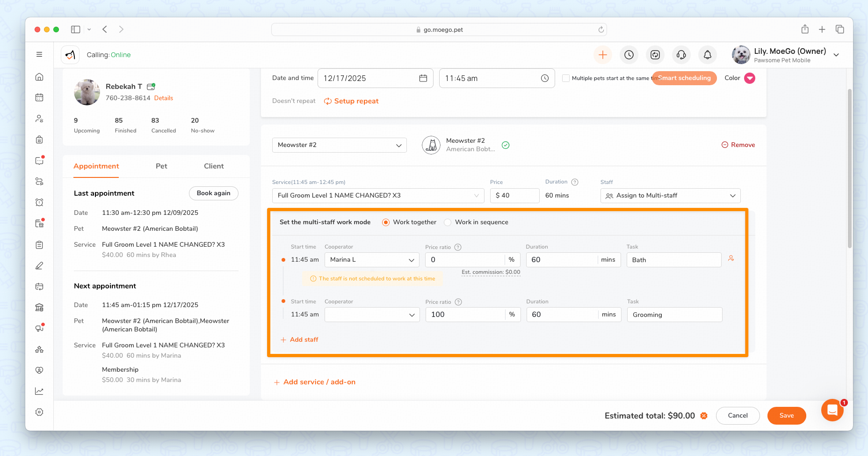Open the calendar icon in left sidebar
Viewport: 868px width, 456px height.
39,97
